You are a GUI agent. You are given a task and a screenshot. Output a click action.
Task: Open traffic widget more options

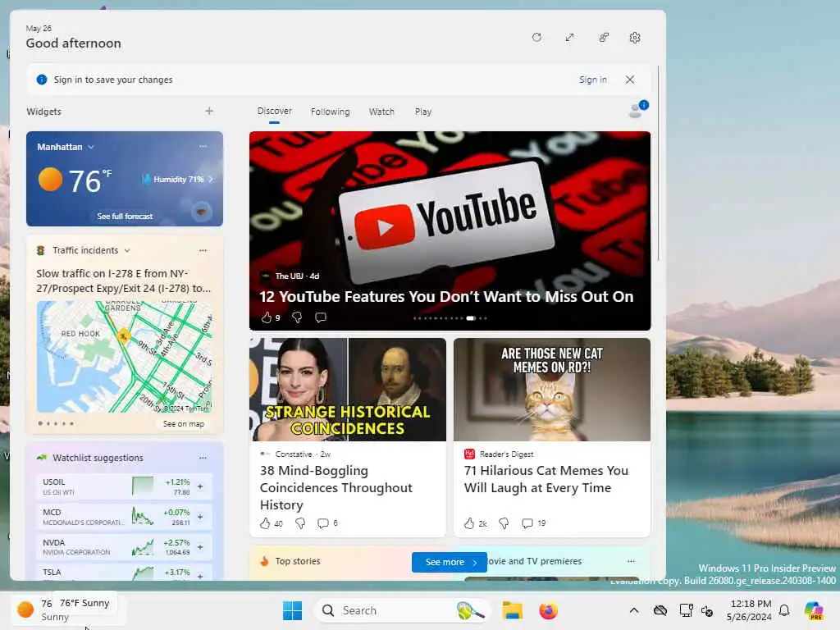203,250
